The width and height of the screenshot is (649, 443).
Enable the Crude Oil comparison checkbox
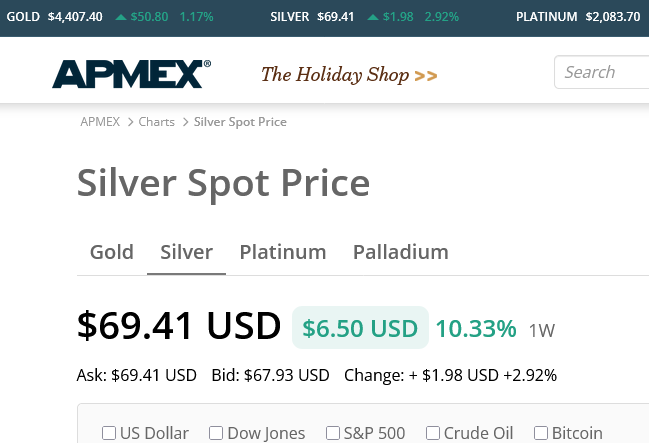(x=433, y=433)
